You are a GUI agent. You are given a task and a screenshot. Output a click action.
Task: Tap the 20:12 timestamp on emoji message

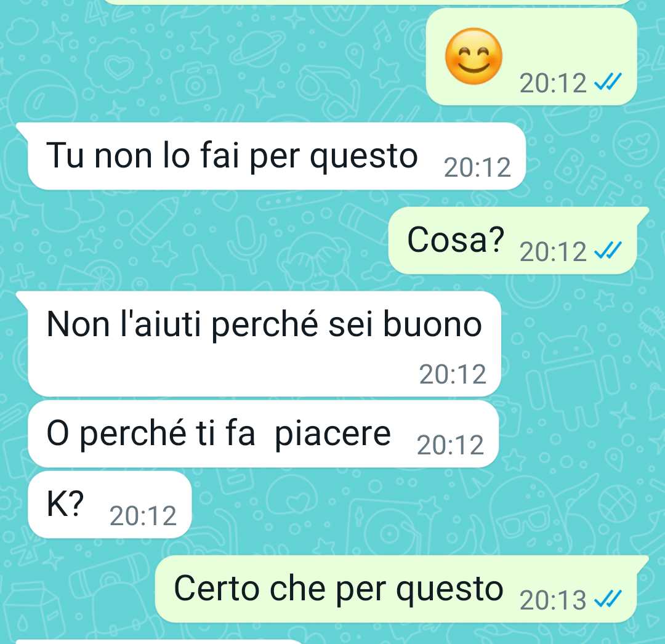click(553, 83)
